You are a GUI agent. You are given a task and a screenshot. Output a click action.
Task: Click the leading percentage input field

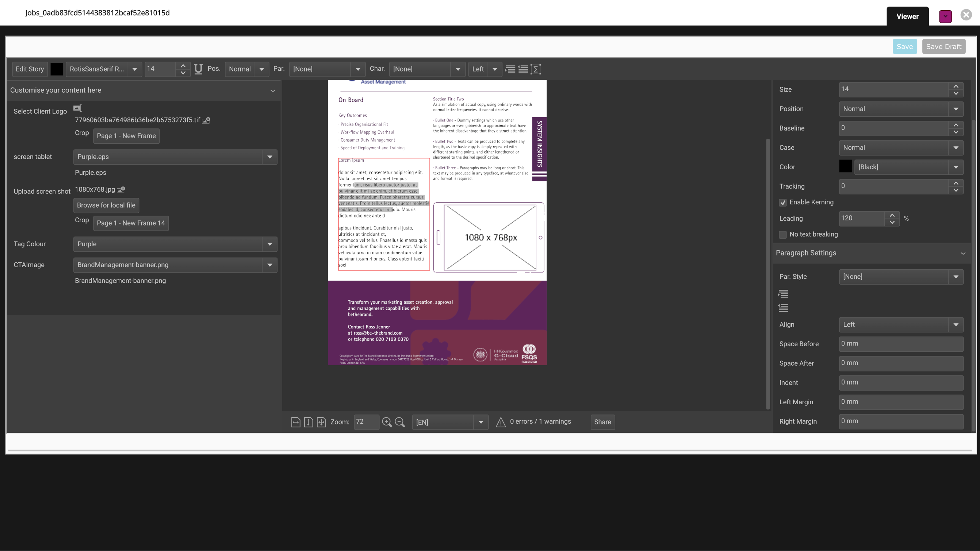[865, 218]
